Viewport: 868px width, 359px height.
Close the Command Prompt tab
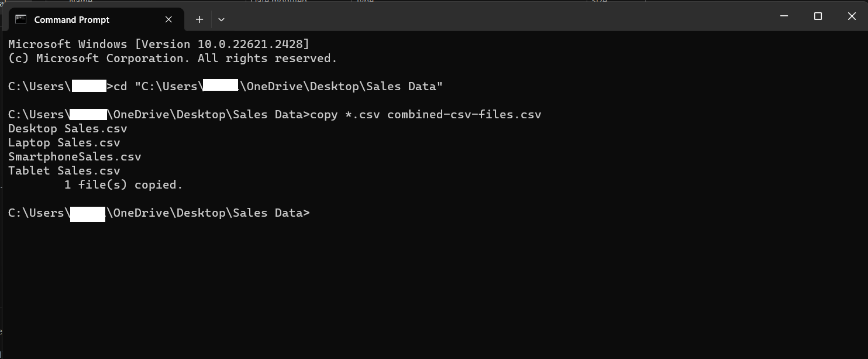click(x=168, y=19)
